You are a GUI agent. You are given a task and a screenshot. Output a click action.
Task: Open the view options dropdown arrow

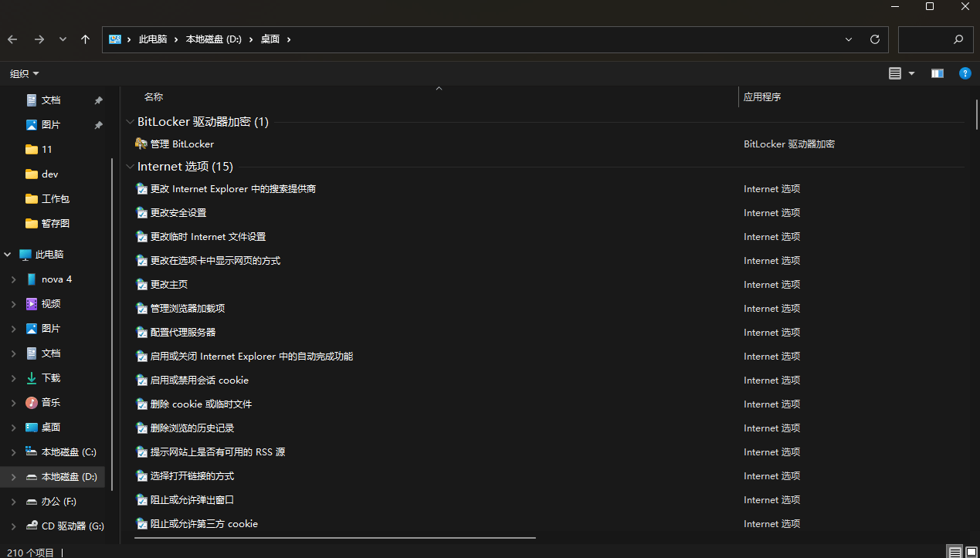(911, 73)
